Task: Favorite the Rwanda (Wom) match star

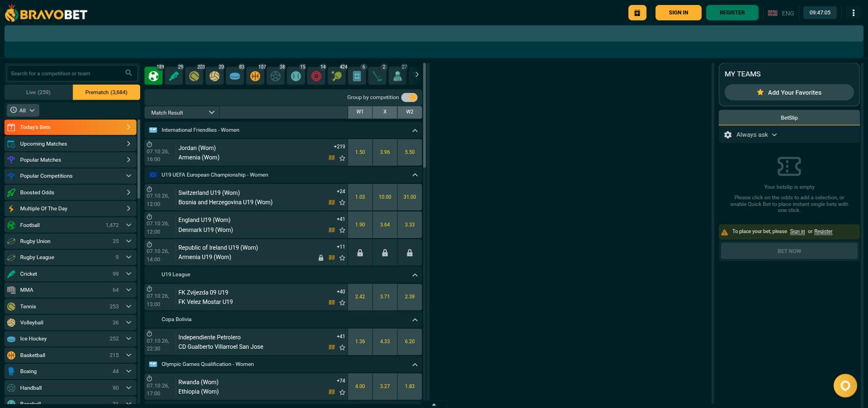Action: [342, 392]
